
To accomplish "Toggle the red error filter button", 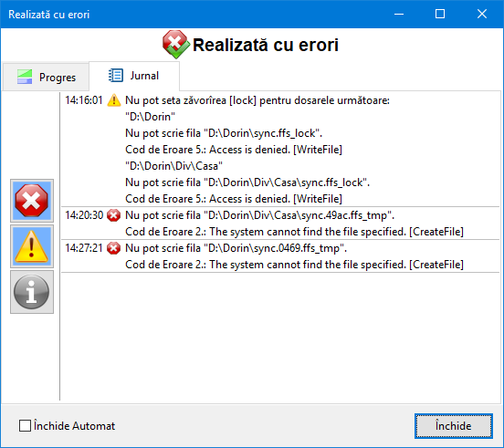I will click(32, 201).
